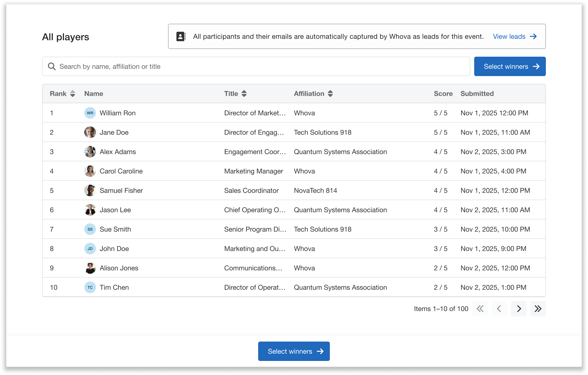Click Tim Chen's TC initials avatar

click(90, 287)
